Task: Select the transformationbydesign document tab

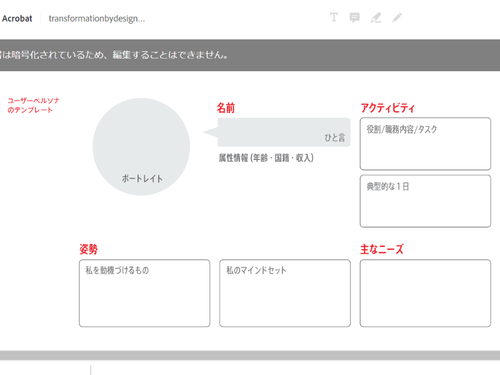Action: (97, 18)
